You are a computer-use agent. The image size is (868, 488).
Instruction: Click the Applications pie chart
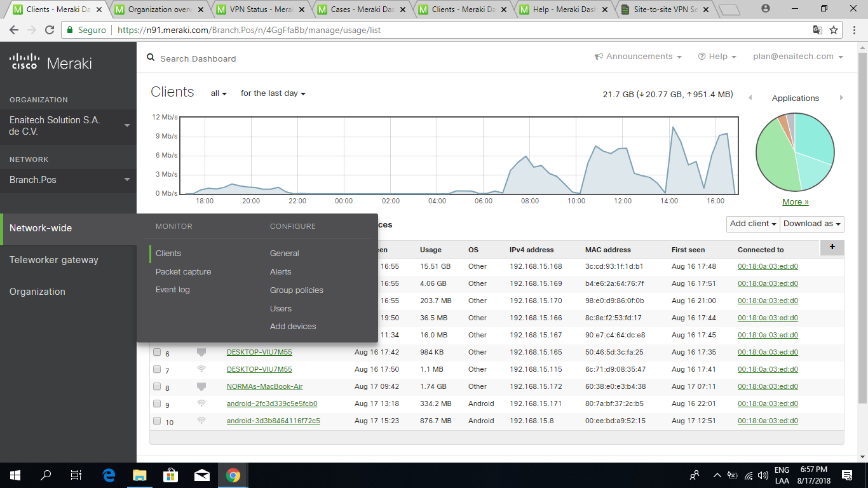(795, 152)
